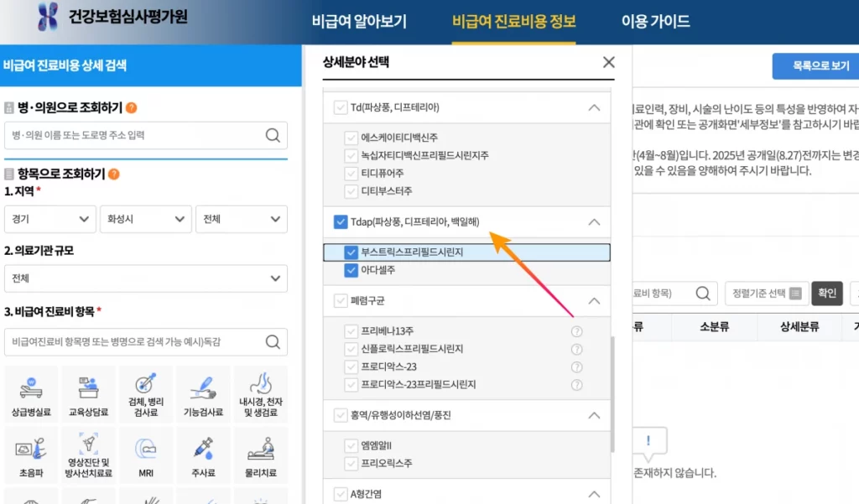Click the 확인 confirm button
859x504 pixels.
[826, 293]
